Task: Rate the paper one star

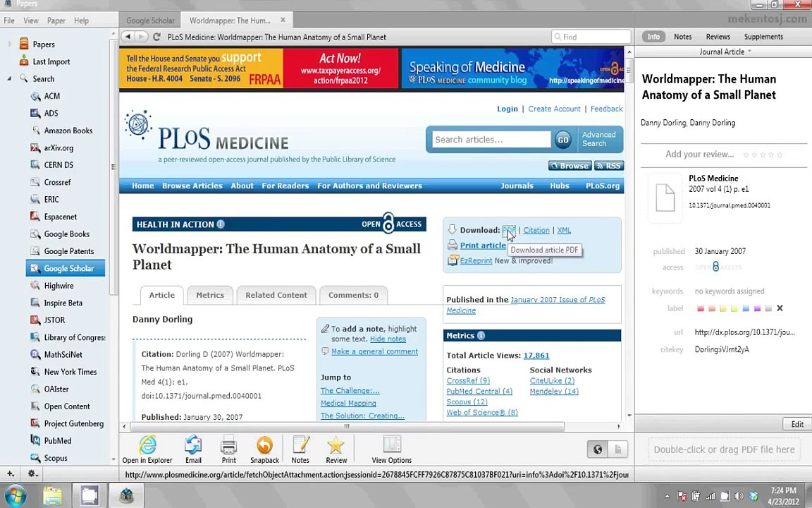Action: (x=746, y=155)
